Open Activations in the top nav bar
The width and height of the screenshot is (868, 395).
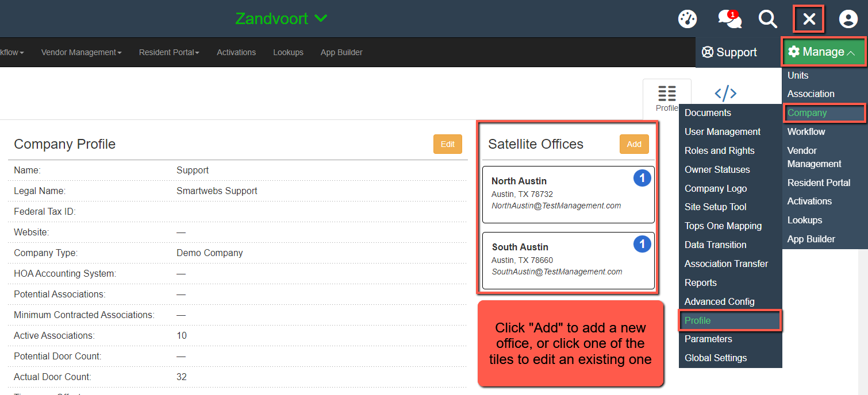coord(236,52)
